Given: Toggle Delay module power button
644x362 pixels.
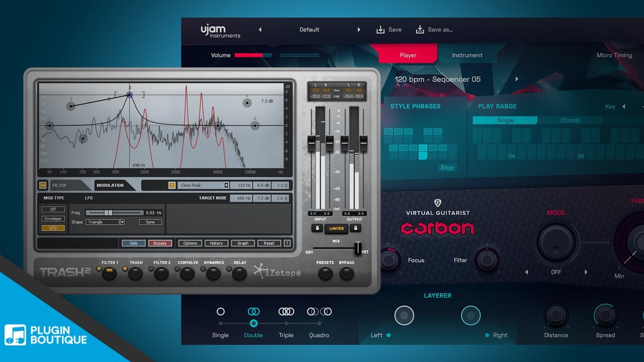Looking at the screenshot, I should pos(229,268).
